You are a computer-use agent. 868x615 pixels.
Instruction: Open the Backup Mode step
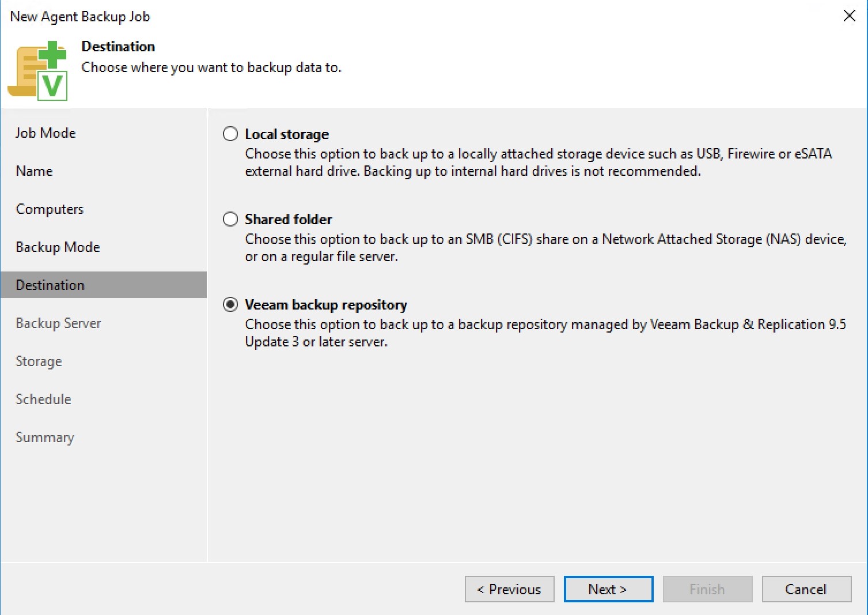58,247
